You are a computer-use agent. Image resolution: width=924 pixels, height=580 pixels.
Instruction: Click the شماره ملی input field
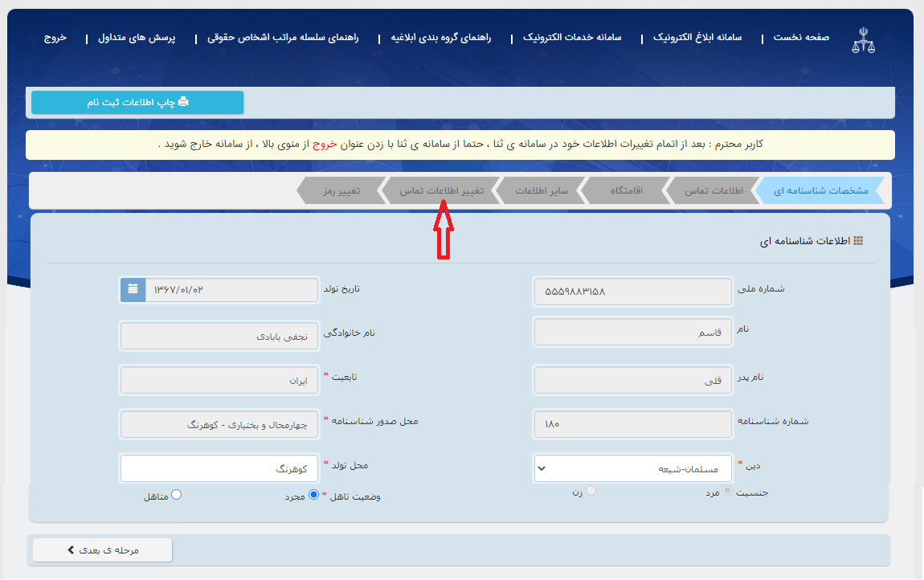pyautogui.click(x=633, y=291)
